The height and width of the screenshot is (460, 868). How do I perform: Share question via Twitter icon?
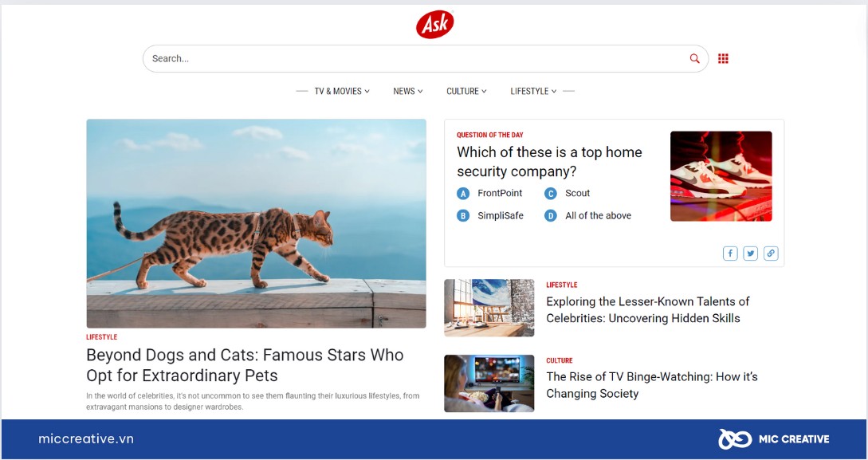click(751, 254)
